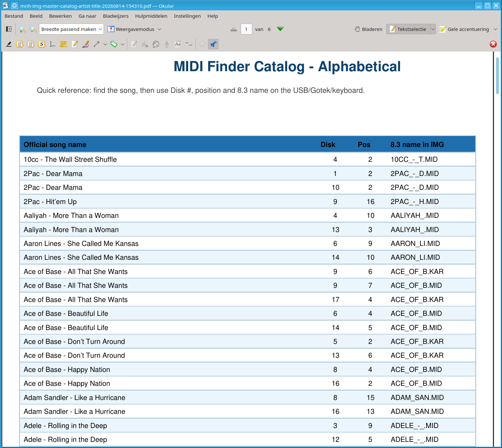Click the '8.3 name in IMG' header

[417, 145]
